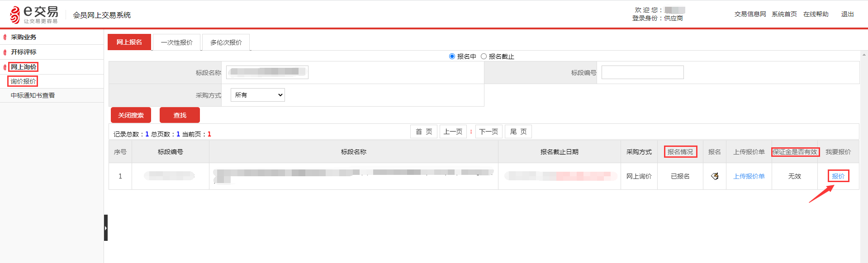This screenshot has width=868, height=263.
Task: Click the 我要报价 column header
Action: tap(838, 152)
